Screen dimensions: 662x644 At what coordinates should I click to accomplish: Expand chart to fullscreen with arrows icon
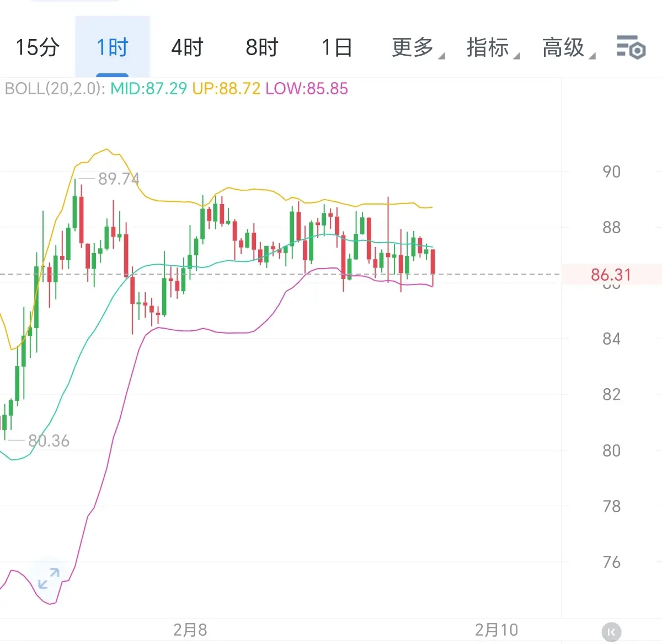pos(49,578)
